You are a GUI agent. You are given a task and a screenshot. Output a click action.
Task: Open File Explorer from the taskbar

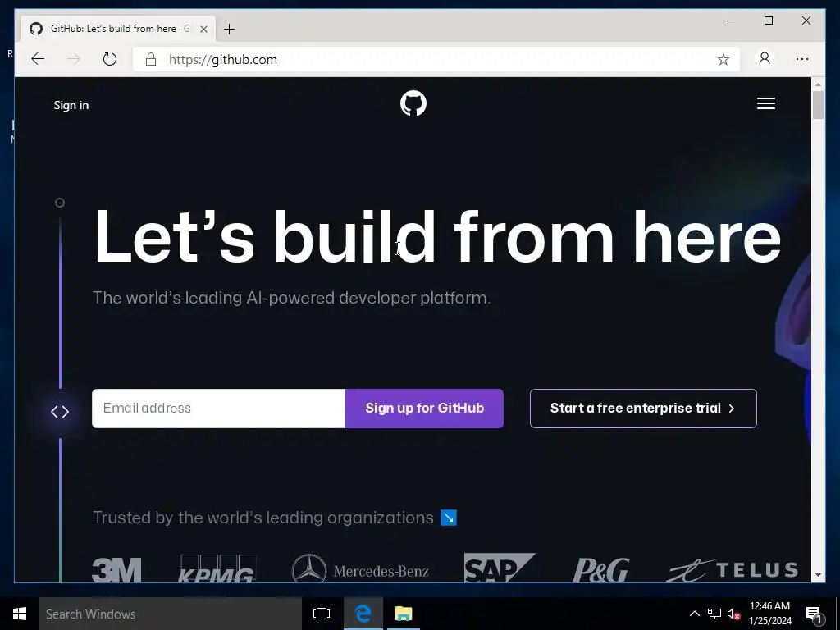404,614
